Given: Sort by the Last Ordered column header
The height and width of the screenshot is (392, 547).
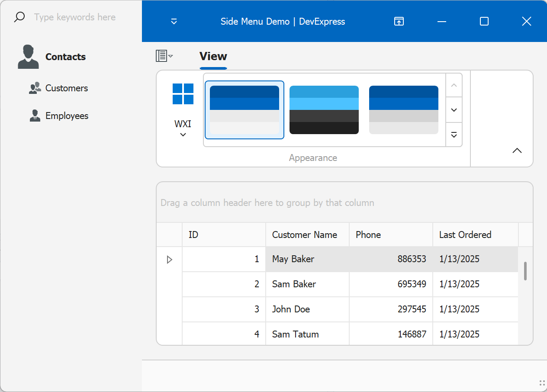Looking at the screenshot, I should (476, 235).
